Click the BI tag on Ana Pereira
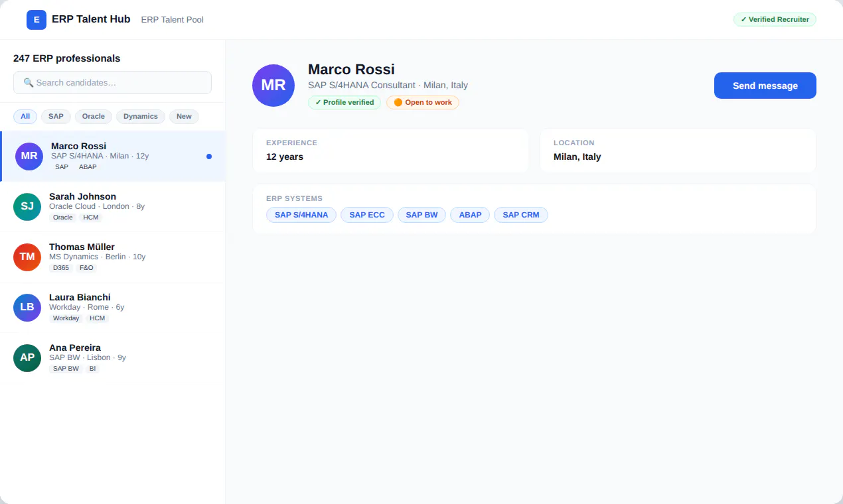The height and width of the screenshot is (504, 843). 92,369
